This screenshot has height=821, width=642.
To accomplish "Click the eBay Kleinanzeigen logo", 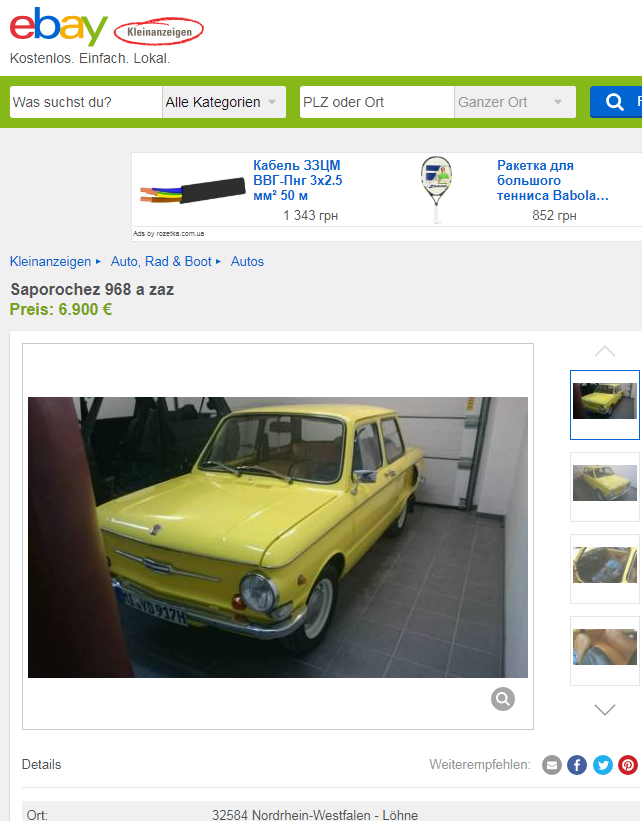I will (106, 27).
